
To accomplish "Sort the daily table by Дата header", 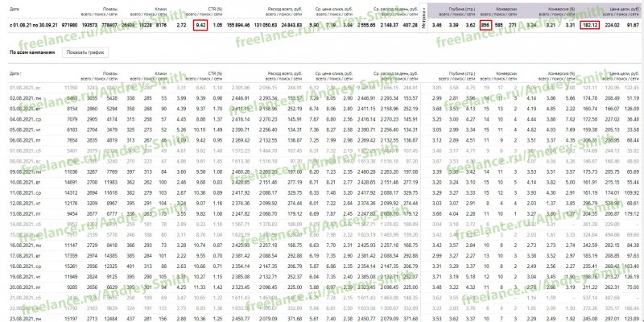I will (15, 73).
